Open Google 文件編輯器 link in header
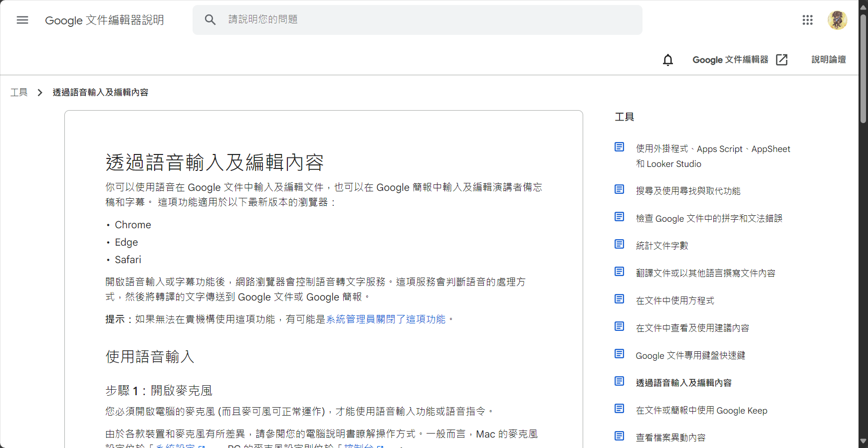 pos(730,60)
